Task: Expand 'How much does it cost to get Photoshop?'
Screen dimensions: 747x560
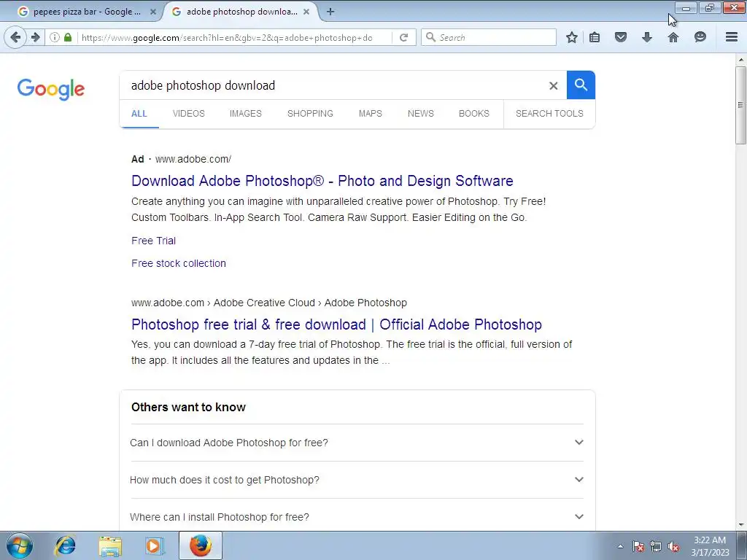Action: (357, 480)
